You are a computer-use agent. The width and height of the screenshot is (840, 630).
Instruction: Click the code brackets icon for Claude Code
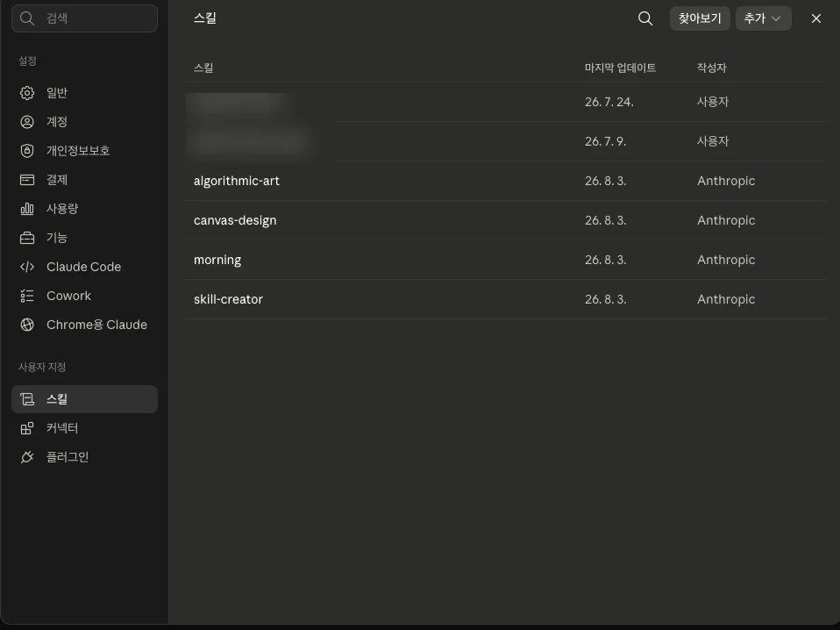click(x=27, y=267)
